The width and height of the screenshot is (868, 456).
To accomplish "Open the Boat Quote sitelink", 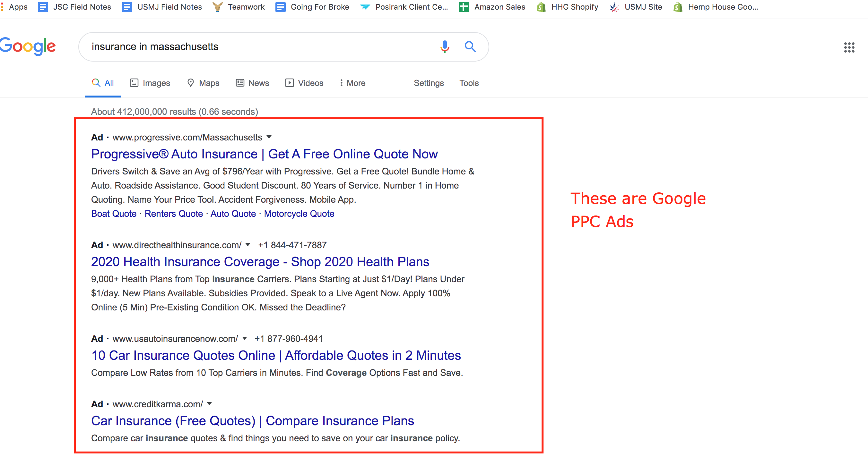I will 114,214.
